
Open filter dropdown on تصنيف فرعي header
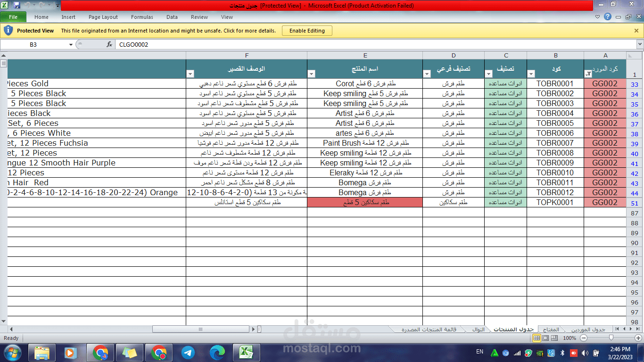tap(427, 74)
